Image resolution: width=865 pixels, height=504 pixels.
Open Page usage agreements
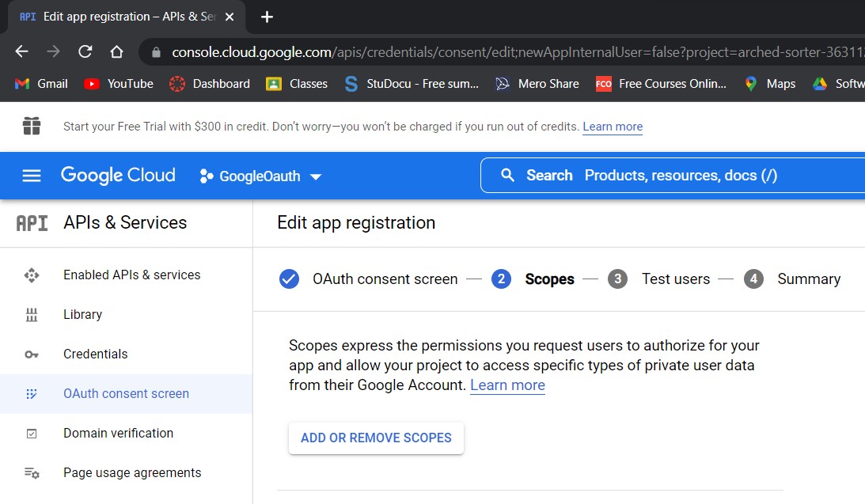point(131,472)
